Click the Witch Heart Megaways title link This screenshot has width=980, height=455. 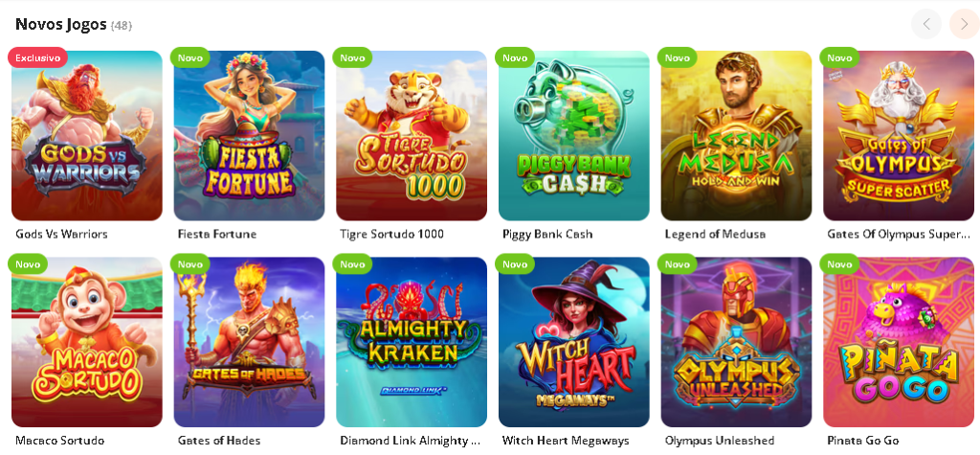click(x=566, y=441)
